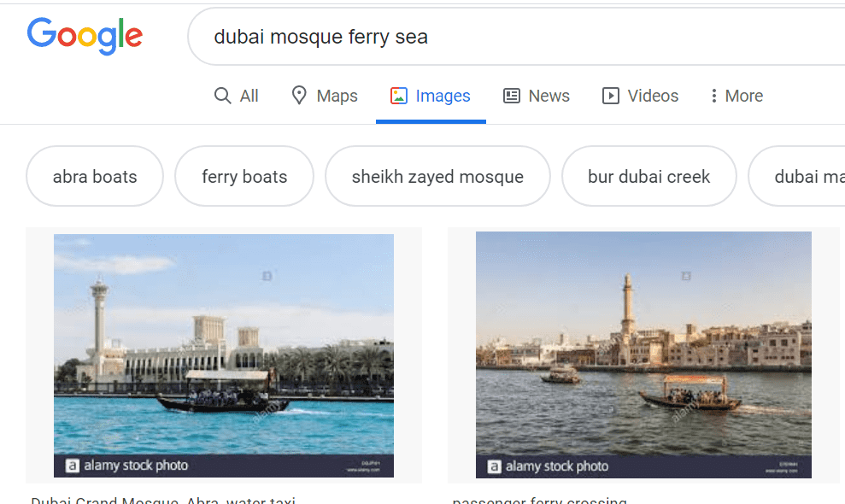Focus the search box with dubai query

click(x=513, y=37)
